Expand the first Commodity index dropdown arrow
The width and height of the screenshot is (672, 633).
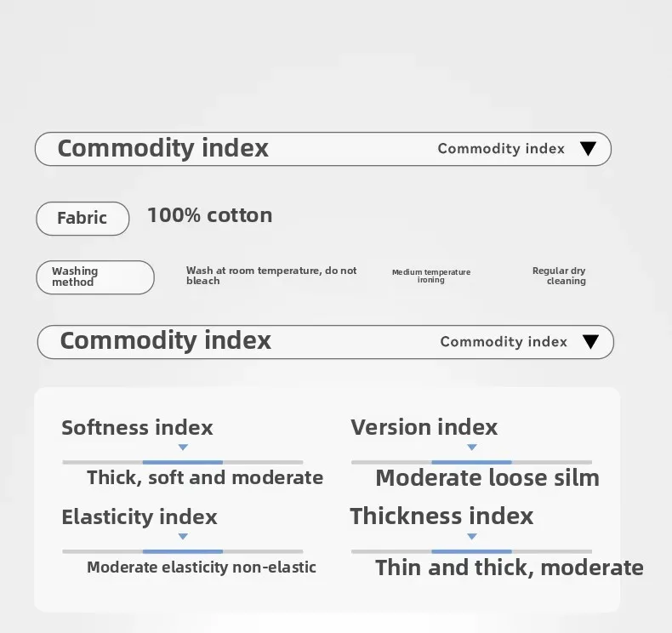point(588,149)
